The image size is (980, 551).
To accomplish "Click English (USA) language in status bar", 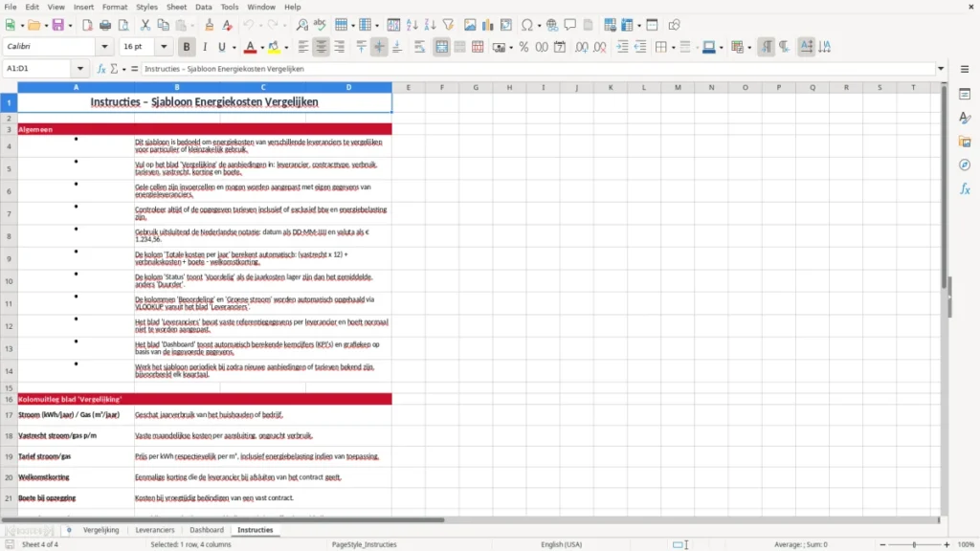I will click(561, 544).
